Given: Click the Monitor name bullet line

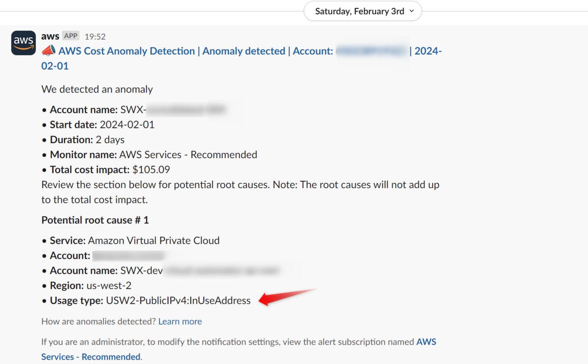Looking at the screenshot, I should pyautogui.click(x=153, y=155).
